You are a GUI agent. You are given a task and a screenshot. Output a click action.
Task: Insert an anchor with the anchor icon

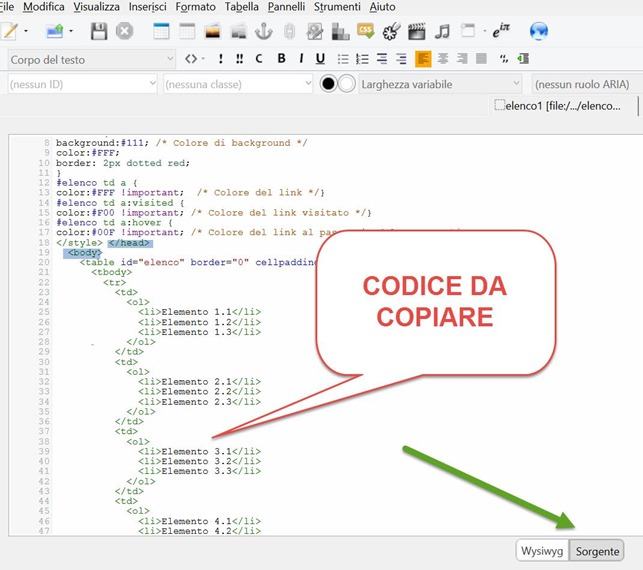point(263,31)
